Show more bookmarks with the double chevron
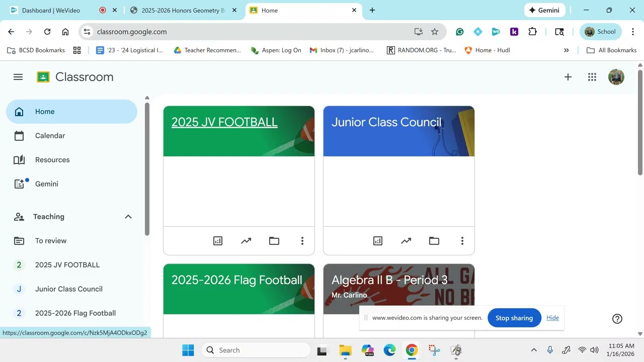The width and height of the screenshot is (644, 362). [x=567, y=50]
